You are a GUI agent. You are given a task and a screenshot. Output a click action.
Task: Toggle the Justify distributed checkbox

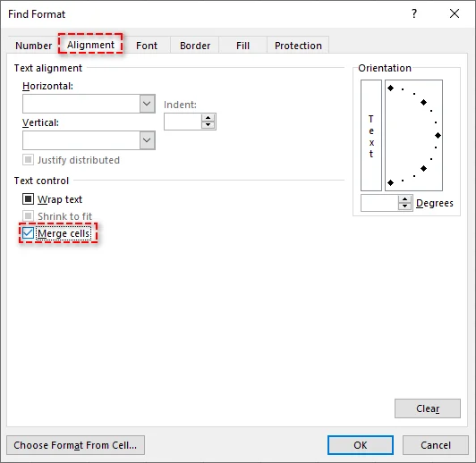point(29,159)
